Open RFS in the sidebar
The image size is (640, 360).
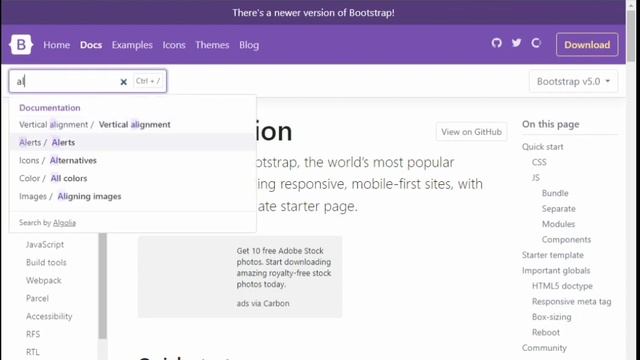coord(33,334)
